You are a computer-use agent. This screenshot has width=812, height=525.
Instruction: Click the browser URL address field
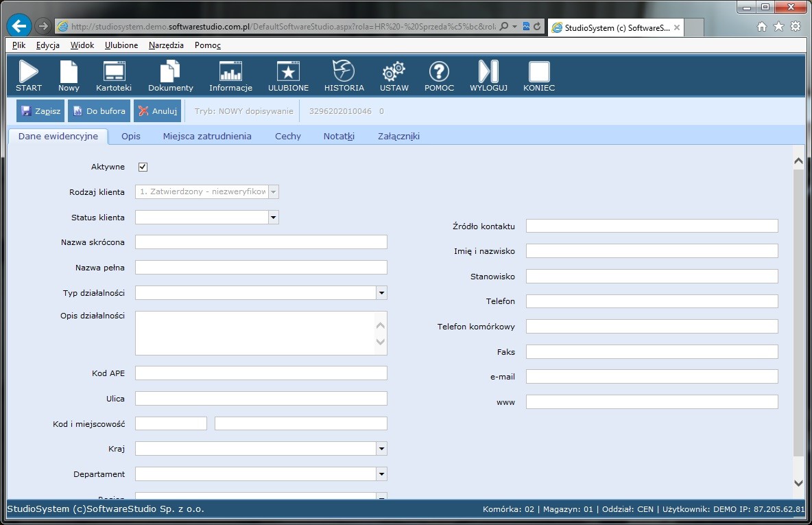(283, 26)
